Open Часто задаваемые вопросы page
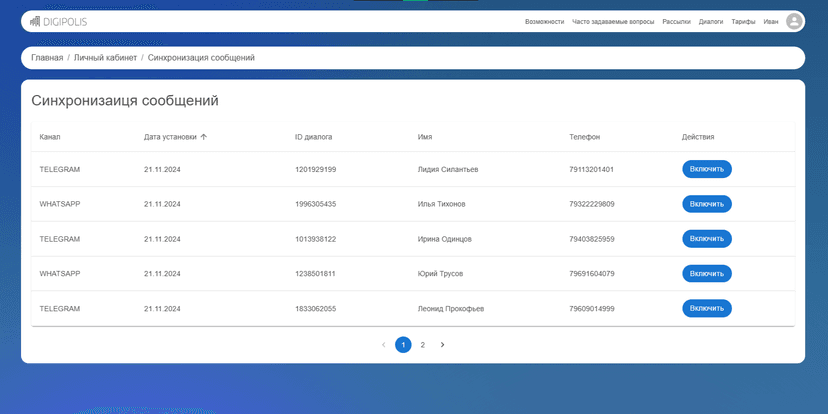The height and width of the screenshot is (414, 828). 614,21
